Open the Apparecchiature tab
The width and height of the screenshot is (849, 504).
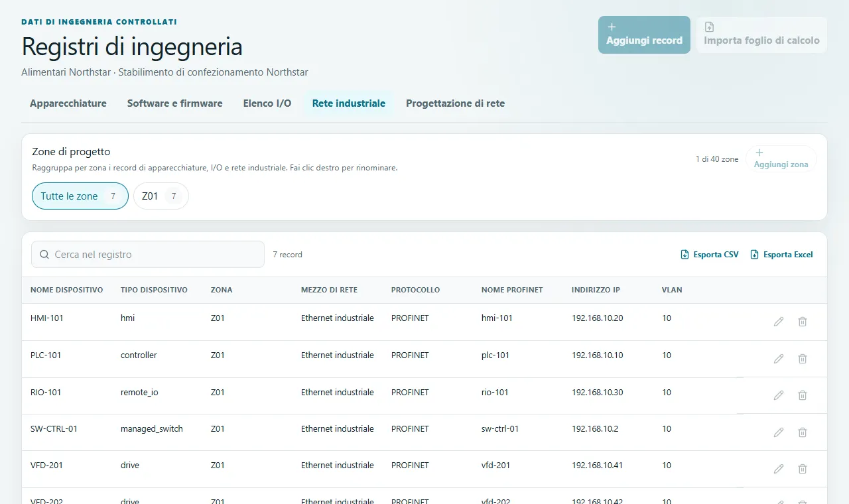click(68, 103)
